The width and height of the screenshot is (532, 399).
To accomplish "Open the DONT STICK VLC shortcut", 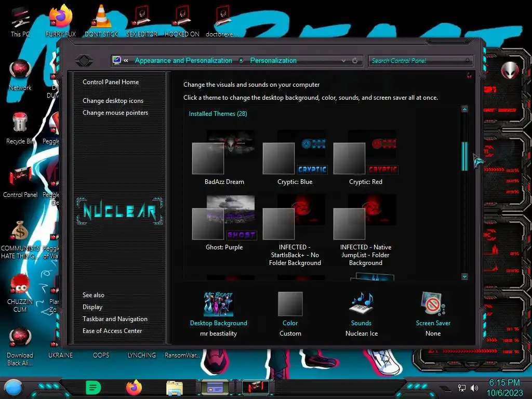I will click(x=101, y=21).
